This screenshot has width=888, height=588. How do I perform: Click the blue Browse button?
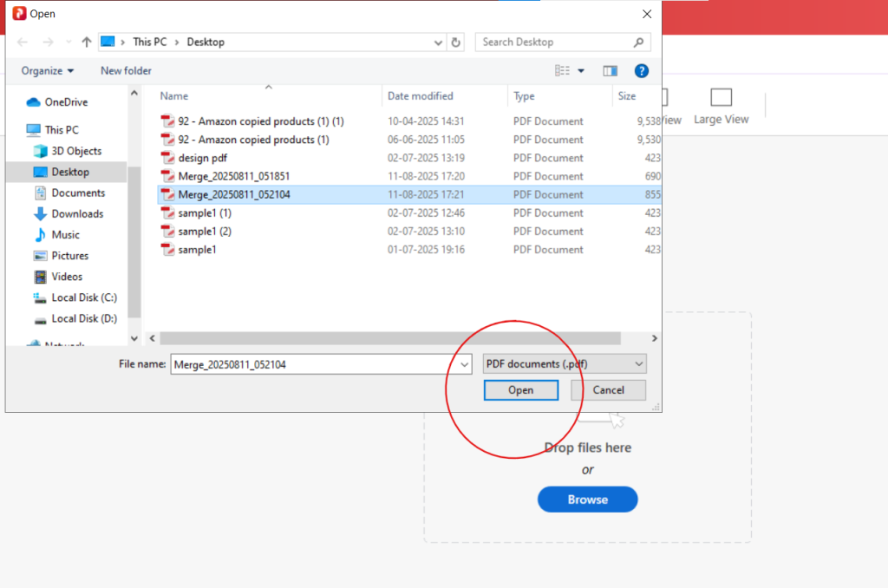point(587,500)
